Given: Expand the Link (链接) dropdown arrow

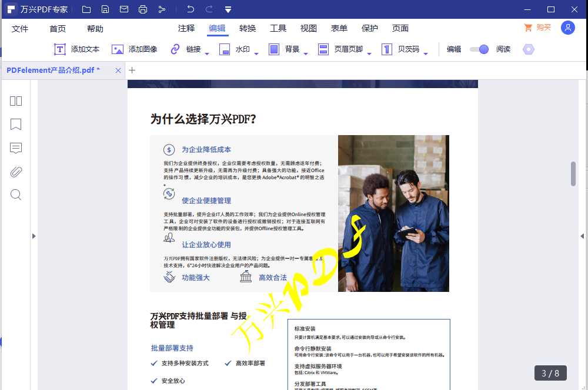Looking at the screenshot, I should 207,54.
